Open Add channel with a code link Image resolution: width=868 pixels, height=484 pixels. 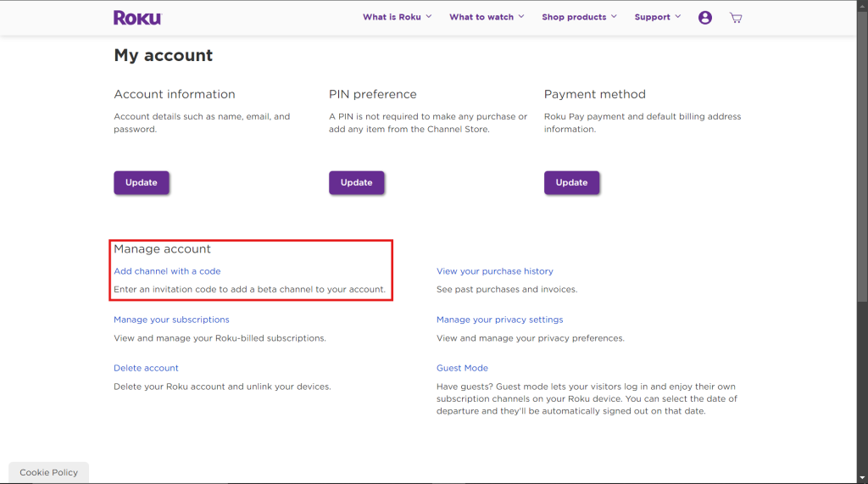167,271
